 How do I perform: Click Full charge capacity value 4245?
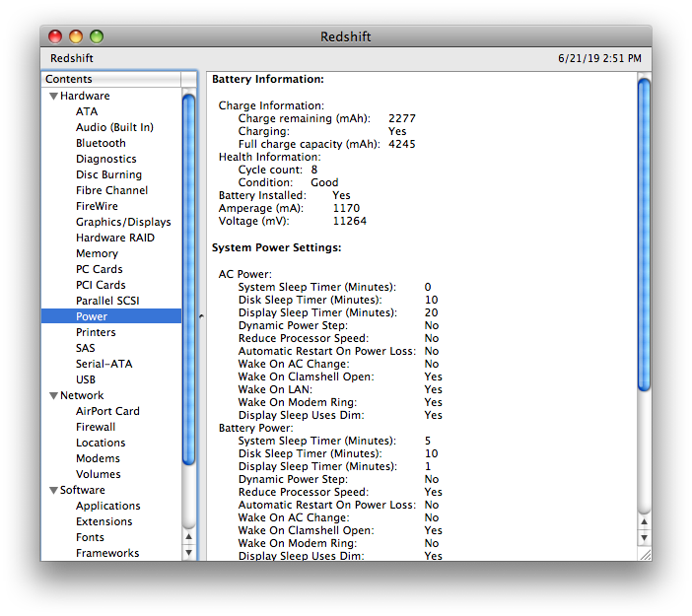[402, 144]
